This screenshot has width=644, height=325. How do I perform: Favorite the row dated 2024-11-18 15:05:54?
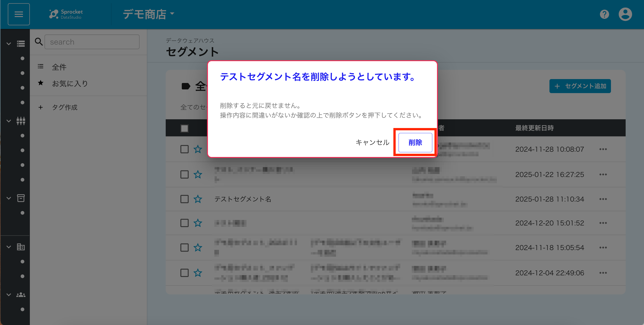click(x=198, y=248)
